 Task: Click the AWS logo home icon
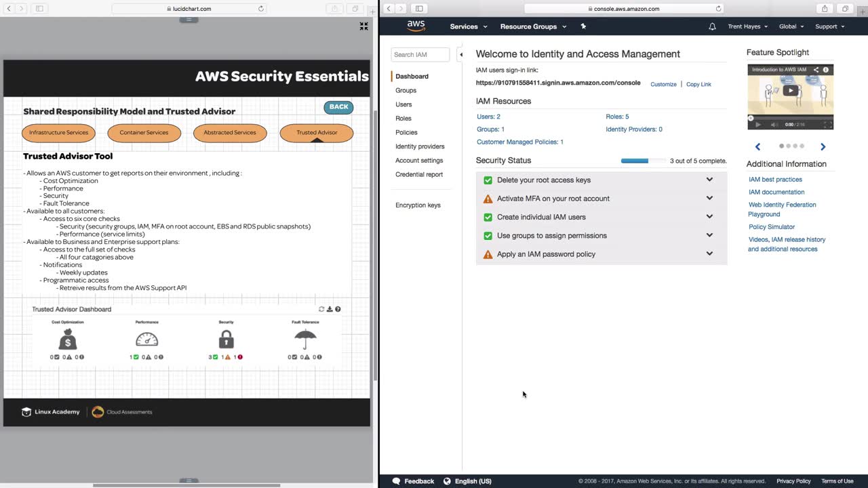pos(416,26)
